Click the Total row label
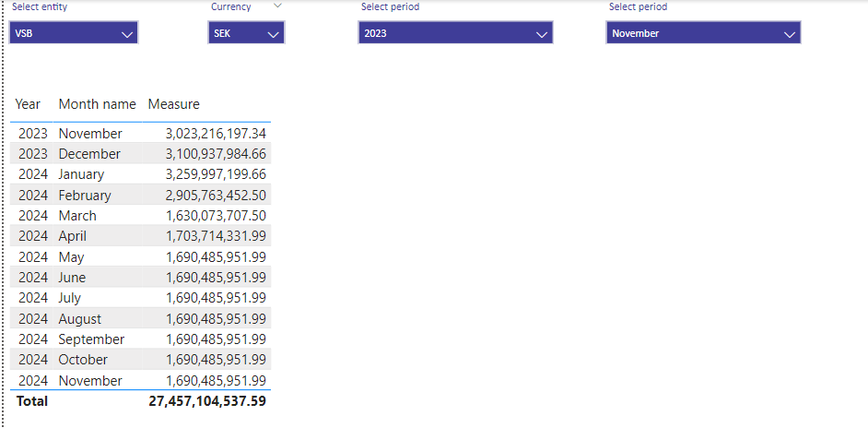The width and height of the screenshot is (868, 428). 32,401
